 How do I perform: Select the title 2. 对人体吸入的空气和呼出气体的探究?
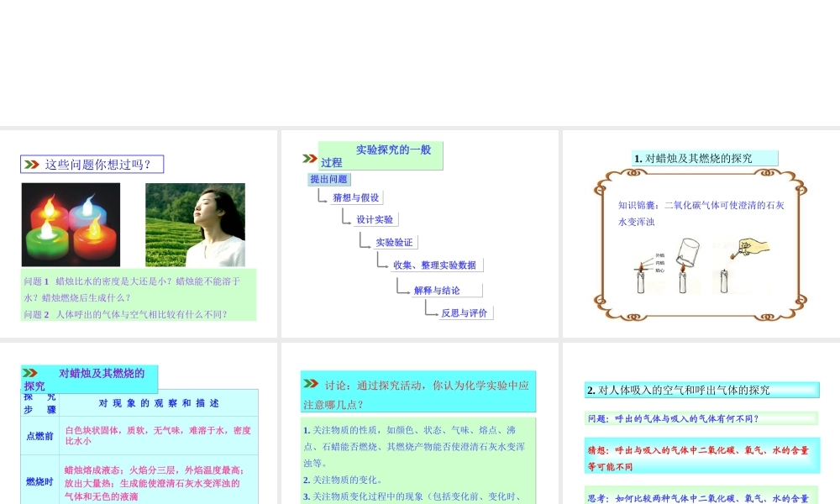(701, 390)
